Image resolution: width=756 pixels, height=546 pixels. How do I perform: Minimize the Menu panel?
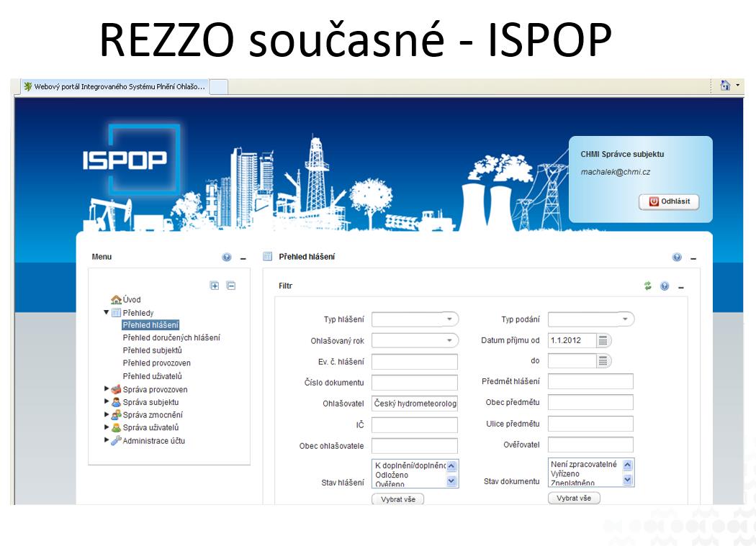pyautogui.click(x=243, y=258)
